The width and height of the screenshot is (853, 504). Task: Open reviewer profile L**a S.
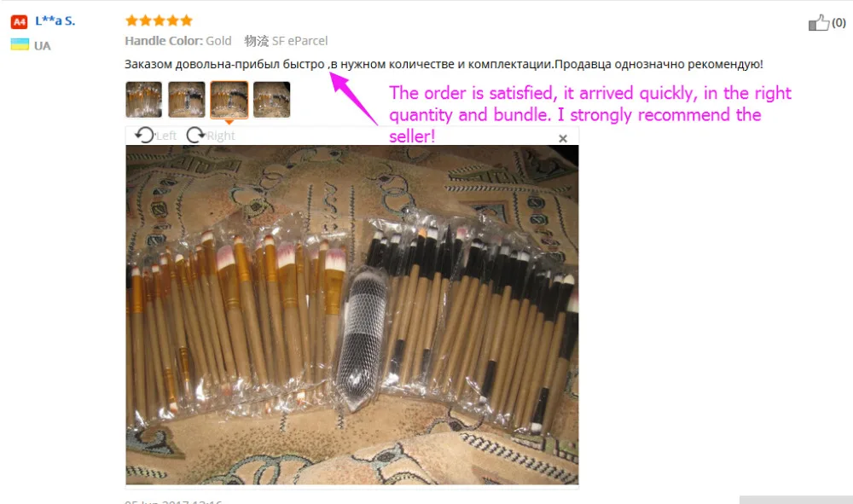pyautogui.click(x=55, y=21)
